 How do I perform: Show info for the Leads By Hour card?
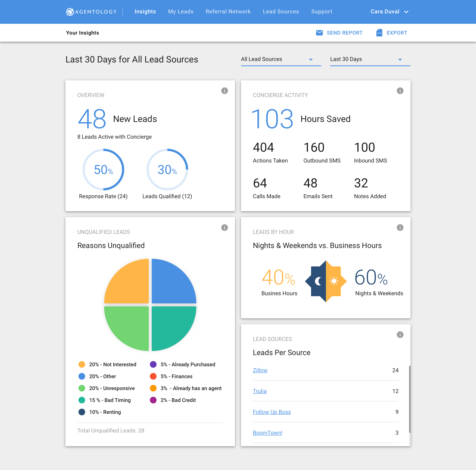click(400, 227)
